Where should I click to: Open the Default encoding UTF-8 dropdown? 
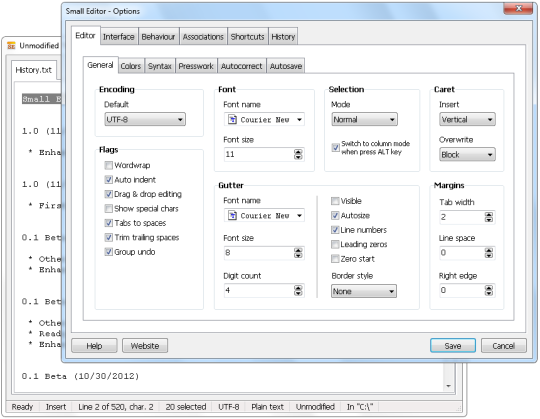pos(145,119)
